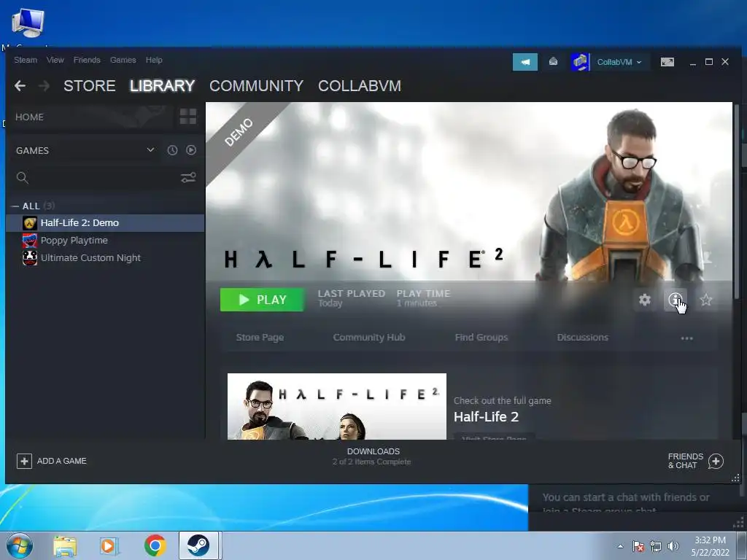Open the Games menu
Viewport: 747px width, 560px height.
point(123,60)
